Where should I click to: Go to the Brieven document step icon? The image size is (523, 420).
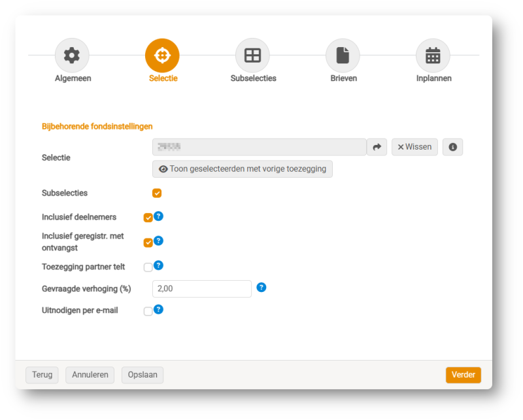[343, 56]
